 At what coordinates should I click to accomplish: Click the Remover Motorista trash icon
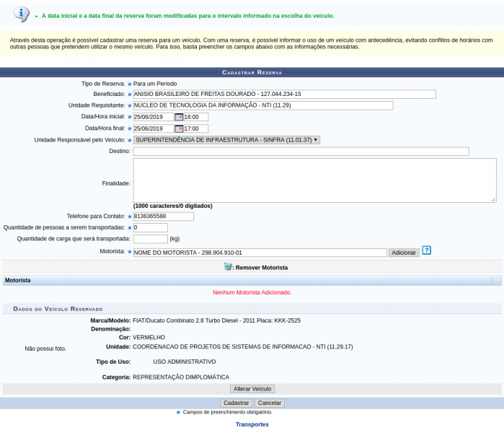[228, 267]
